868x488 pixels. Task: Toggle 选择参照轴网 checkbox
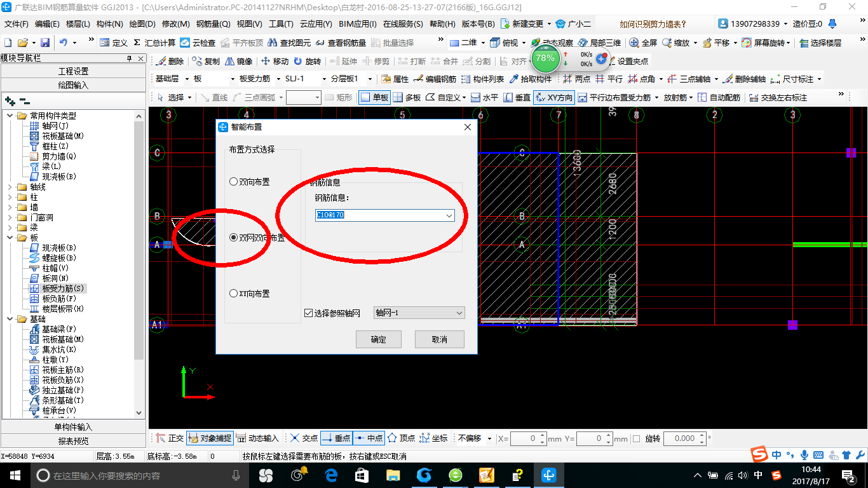[309, 313]
